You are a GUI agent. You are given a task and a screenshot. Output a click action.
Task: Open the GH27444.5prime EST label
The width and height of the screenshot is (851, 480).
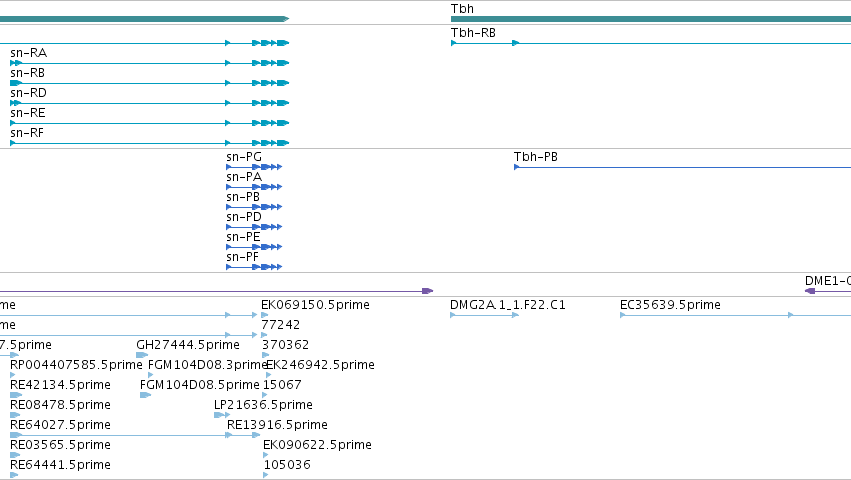[x=188, y=345]
